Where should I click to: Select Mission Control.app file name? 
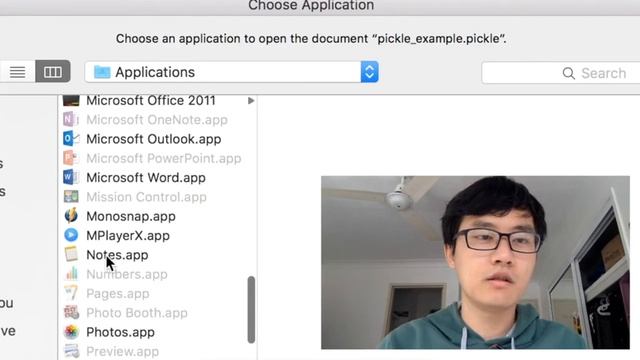click(146, 197)
